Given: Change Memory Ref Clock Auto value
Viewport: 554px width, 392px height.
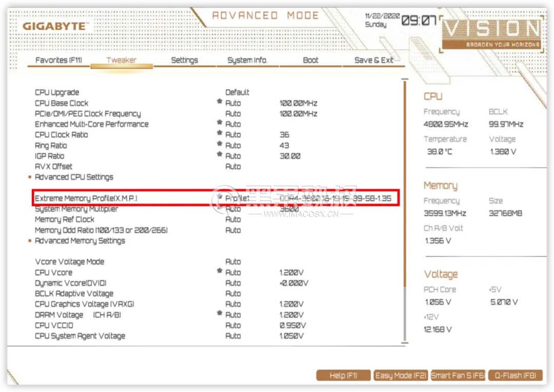Looking at the screenshot, I should [x=233, y=219].
